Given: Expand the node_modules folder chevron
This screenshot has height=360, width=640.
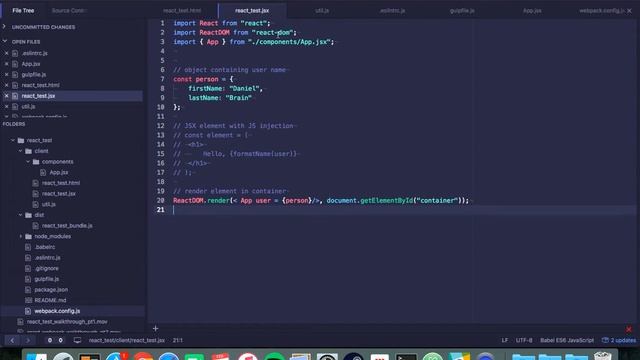Looking at the screenshot, I should pos(20,236).
